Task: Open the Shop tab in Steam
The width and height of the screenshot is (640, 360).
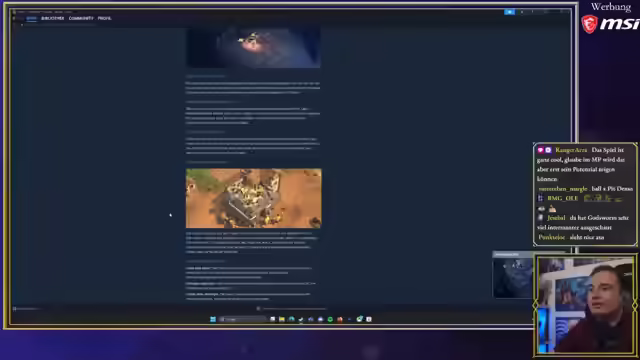Action: click(31, 18)
